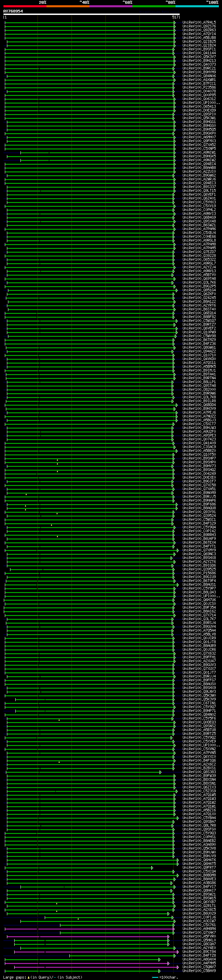This screenshot has width=222, height=980.
Task: Select the UniRef100_A9NIW1 label
Action: [199, 153]
